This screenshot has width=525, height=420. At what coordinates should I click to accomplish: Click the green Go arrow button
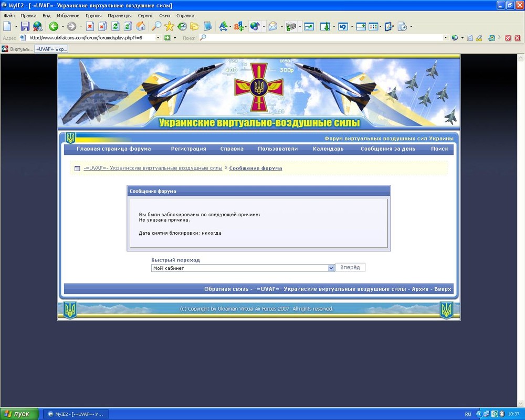click(x=167, y=38)
